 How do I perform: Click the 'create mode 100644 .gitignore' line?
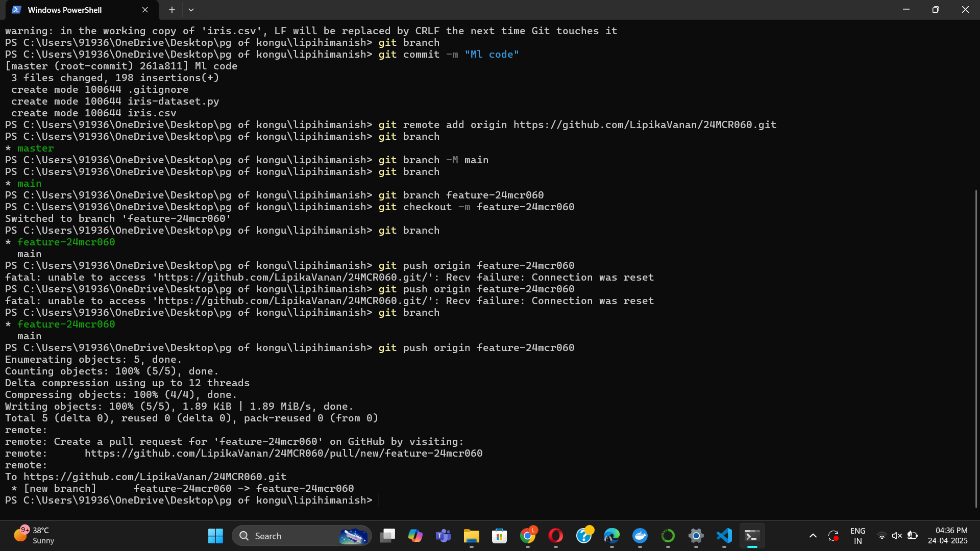(100, 89)
